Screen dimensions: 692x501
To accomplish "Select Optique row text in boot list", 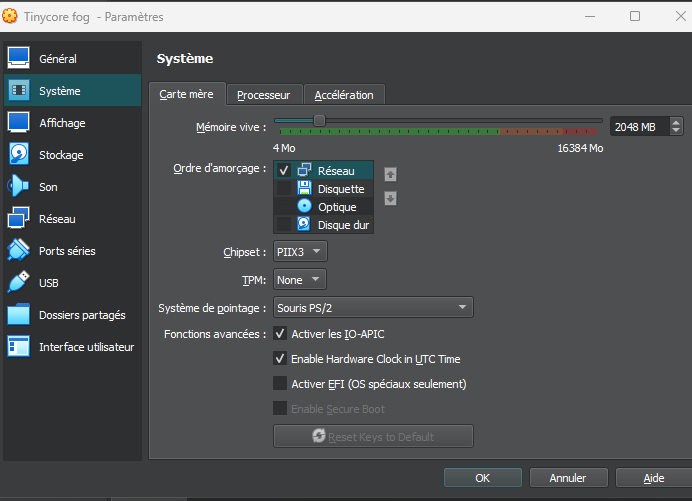I will point(337,207).
